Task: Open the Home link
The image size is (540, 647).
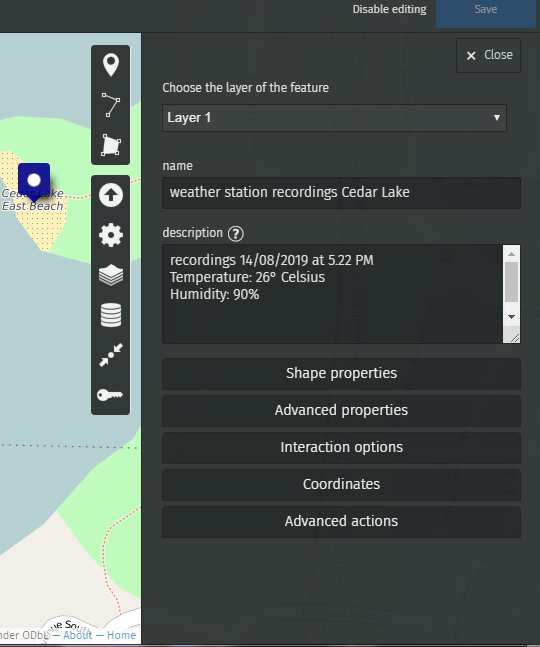Action: [x=121, y=635]
